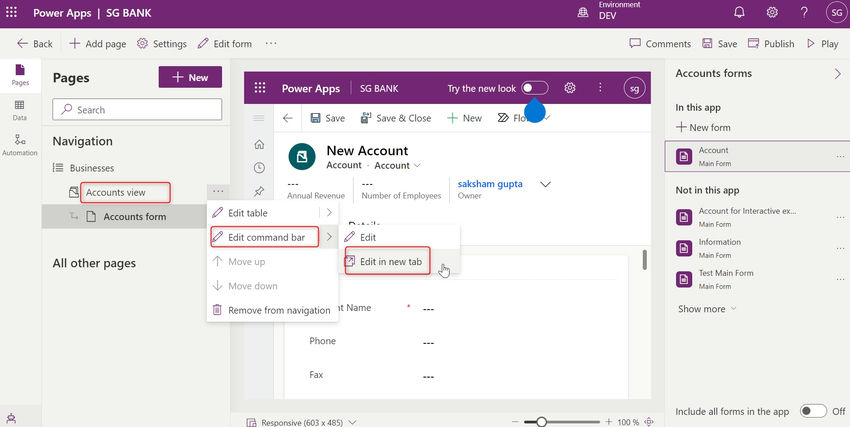The width and height of the screenshot is (850, 427).
Task: Open the environment picker icon
Action: coord(583,13)
